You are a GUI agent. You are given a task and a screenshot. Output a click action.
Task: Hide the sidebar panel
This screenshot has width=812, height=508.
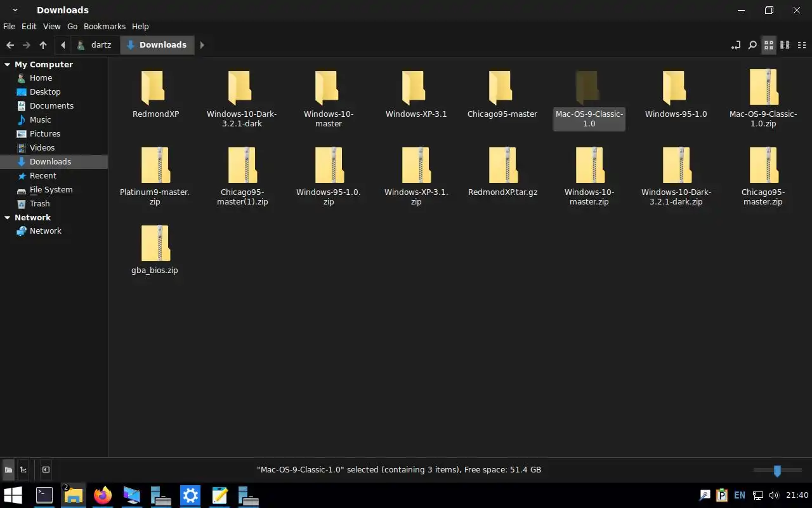pos(46,470)
